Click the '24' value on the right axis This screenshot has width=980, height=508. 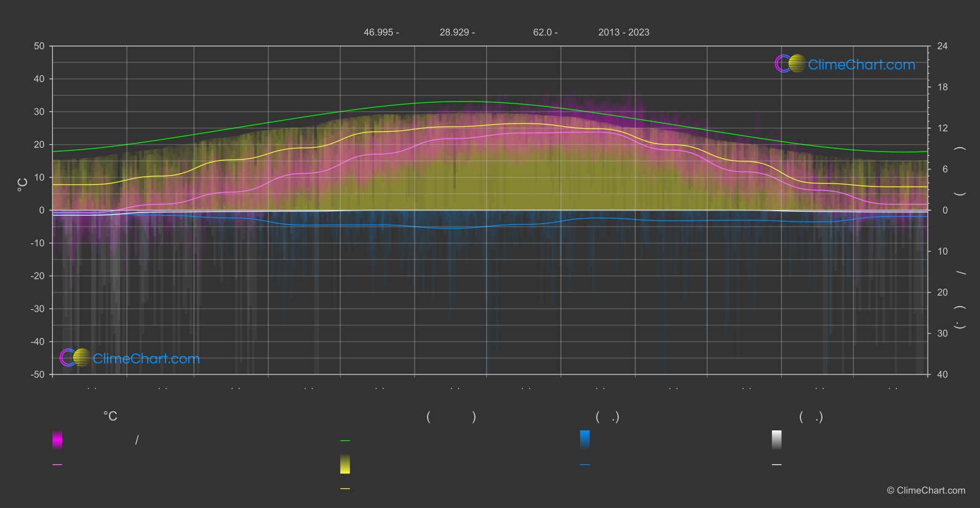(942, 46)
